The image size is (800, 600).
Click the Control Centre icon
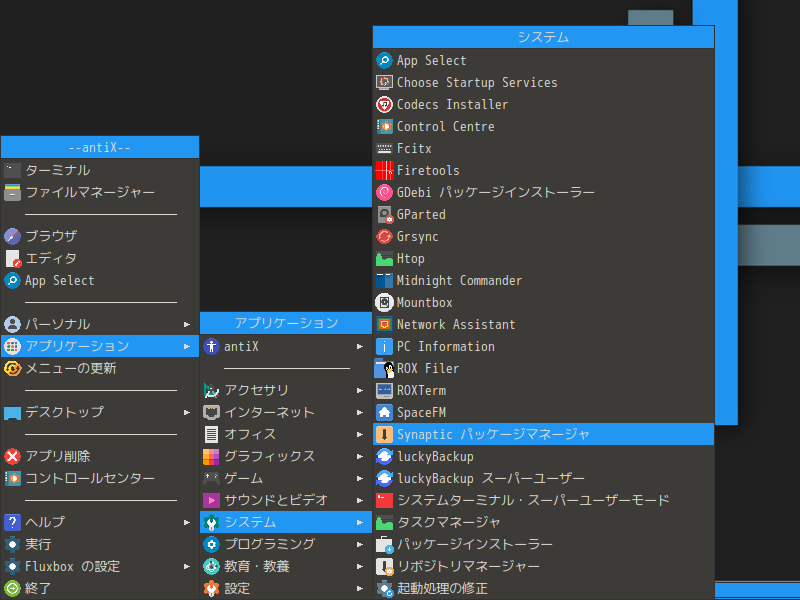384,126
